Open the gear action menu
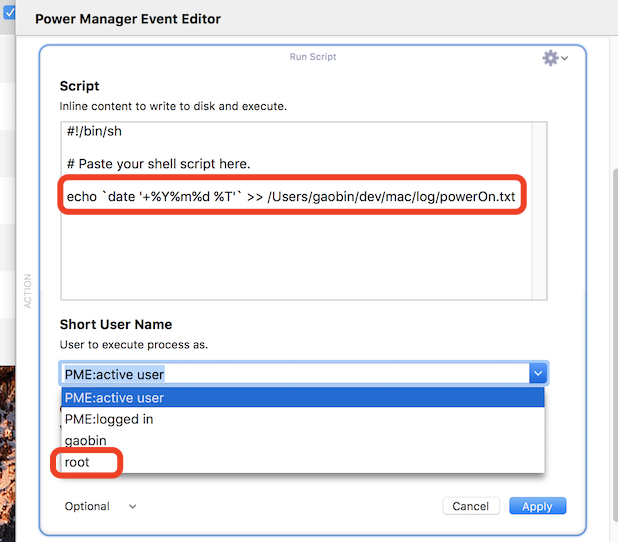Screen dimensions: 618x542 [554, 59]
